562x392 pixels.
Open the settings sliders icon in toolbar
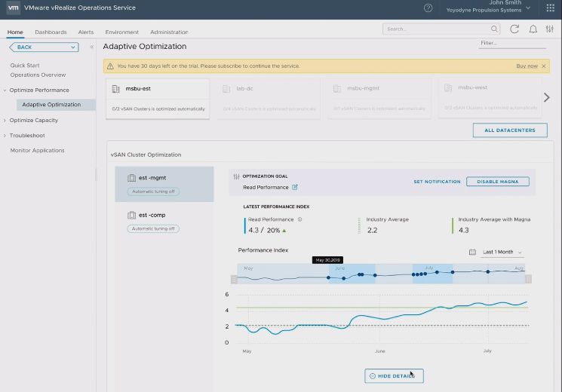tap(549, 29)
